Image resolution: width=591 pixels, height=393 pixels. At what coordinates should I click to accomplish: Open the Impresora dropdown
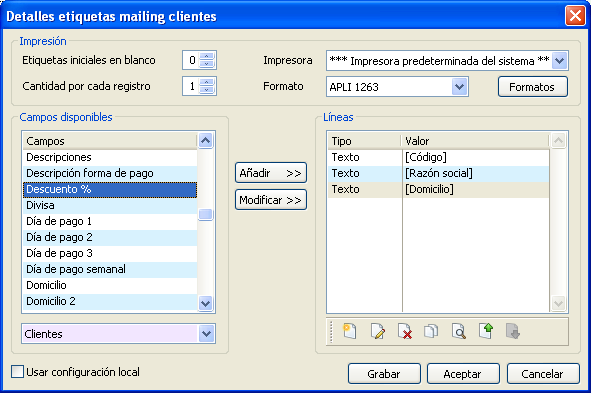click(x=560, y=60)
